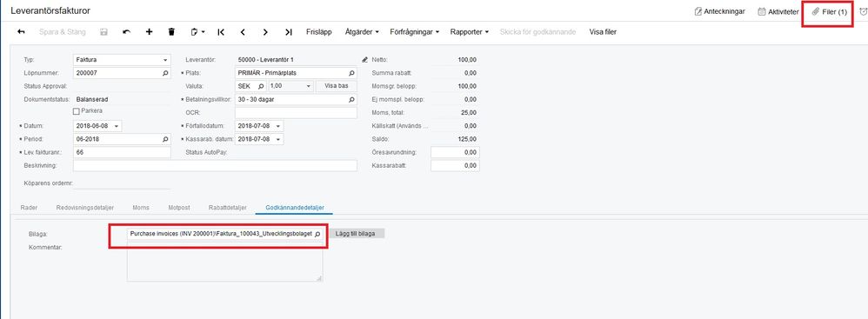Image resolution: width=868 pixels, height=319 pixels.
Task: Click the Visa filer button
Action: [603, 32]
